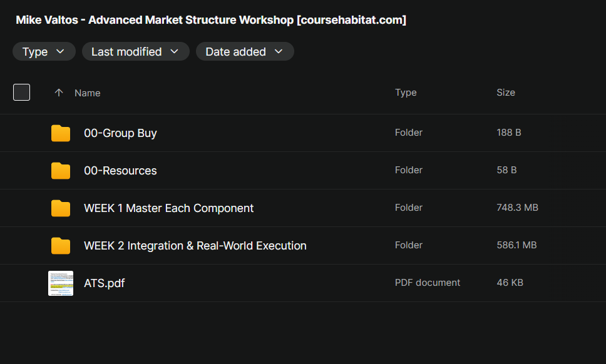Sort by the Size column header

tap(506, 93)
